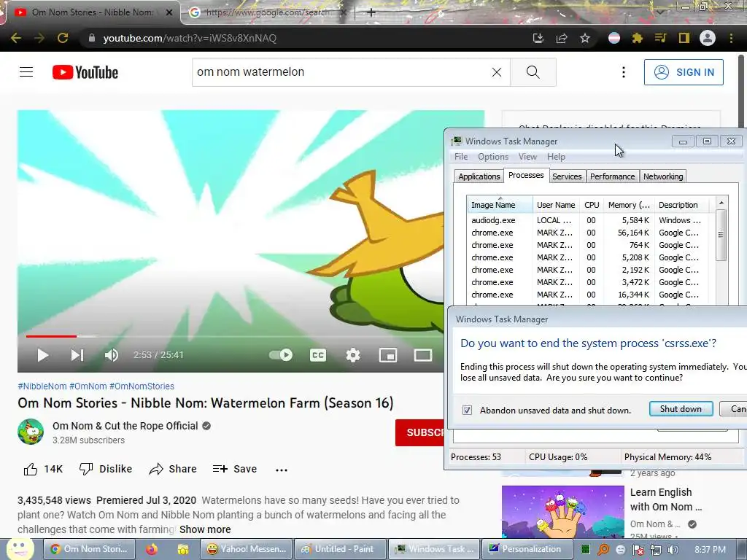Skip to the next video
This screenshot has height=560, width=747.
click(x=77, y=355)
